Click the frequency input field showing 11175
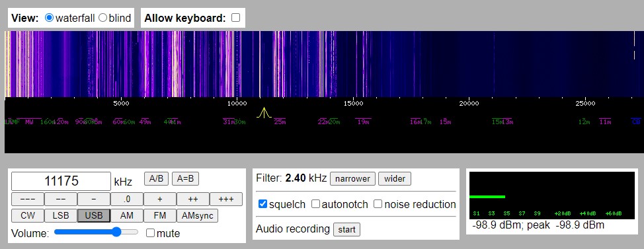 pos(61,181)
